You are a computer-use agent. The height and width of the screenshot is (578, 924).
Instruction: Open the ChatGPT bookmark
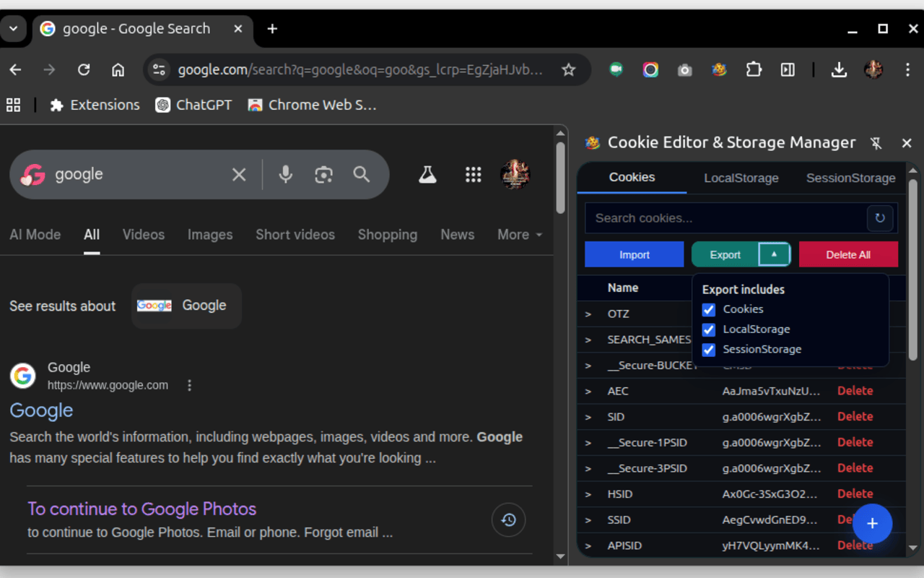tap(193, 105)
